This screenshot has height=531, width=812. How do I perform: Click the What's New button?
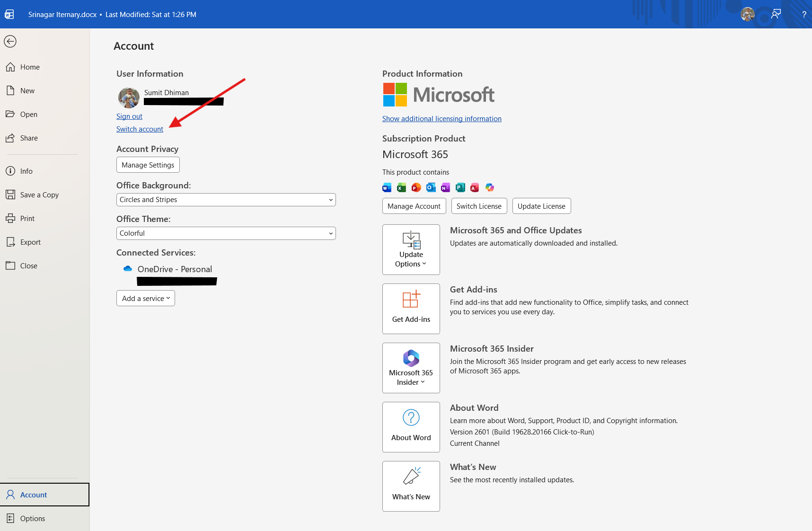tap(411, 486)
